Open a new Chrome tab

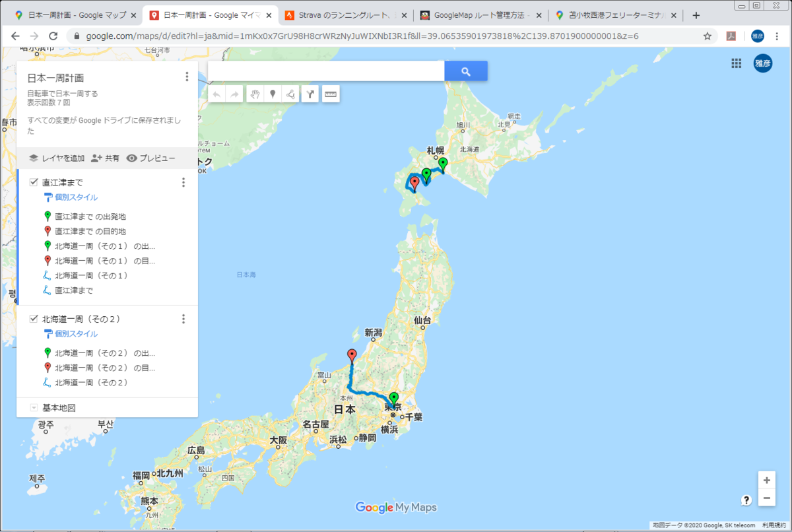(x=696, y=15)
